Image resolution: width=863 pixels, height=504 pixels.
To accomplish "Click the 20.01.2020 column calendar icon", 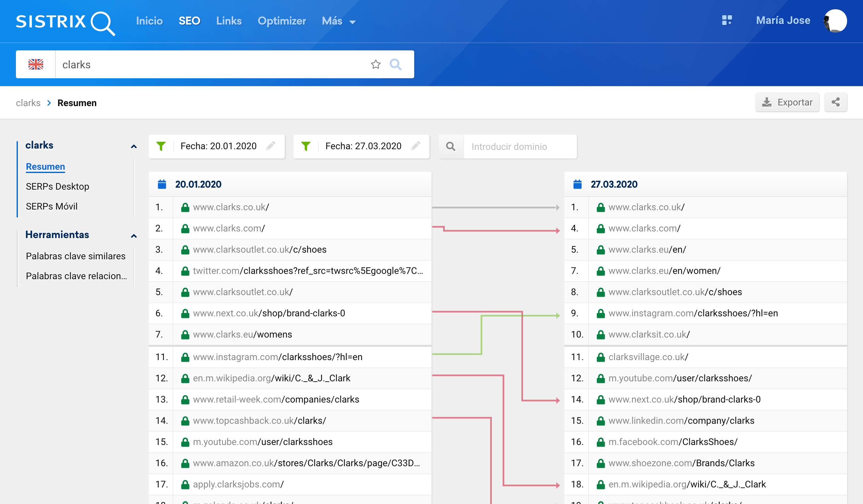I will click(x=162, y=184).
